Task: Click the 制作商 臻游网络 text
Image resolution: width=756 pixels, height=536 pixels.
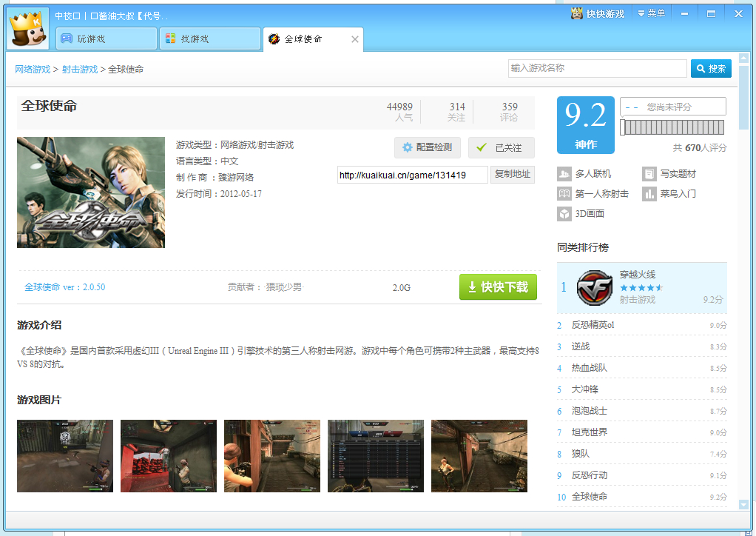Action: [215, 178]
